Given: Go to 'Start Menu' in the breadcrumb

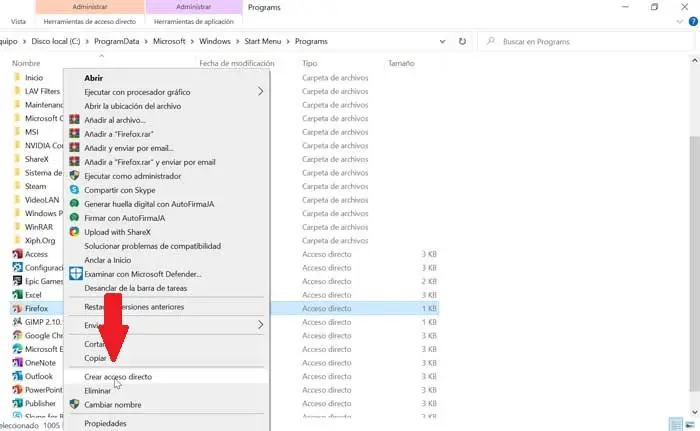Looking at the screenshot, I should pos(262,41).
